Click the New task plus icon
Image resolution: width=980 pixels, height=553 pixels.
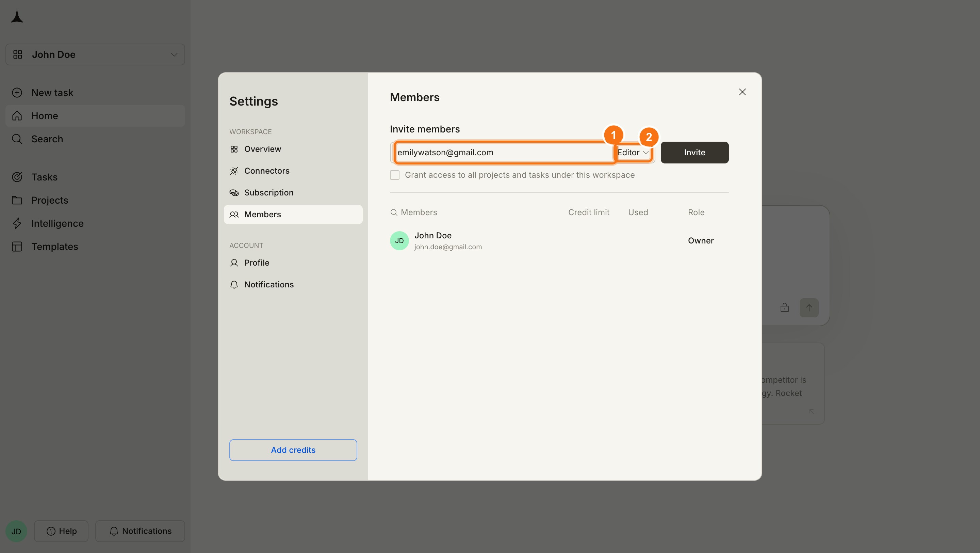point(17,93)
